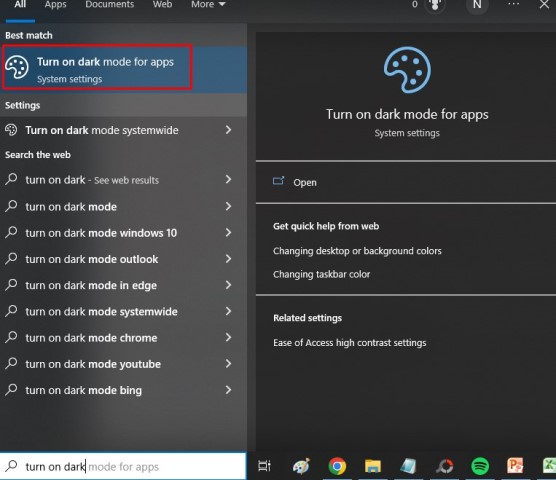
Task: Expand arrow next to 'turn on dark mode'
Action: coord(229,206)
